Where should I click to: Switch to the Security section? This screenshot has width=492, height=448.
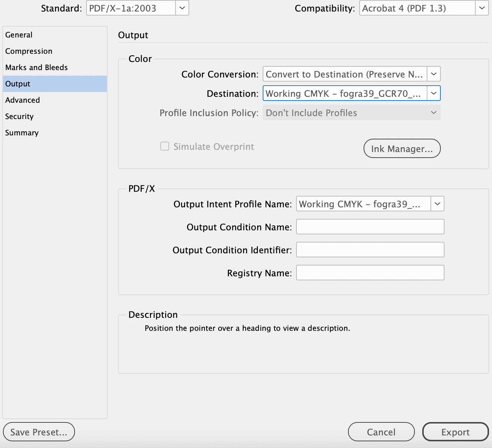click(x=19, y=116)
